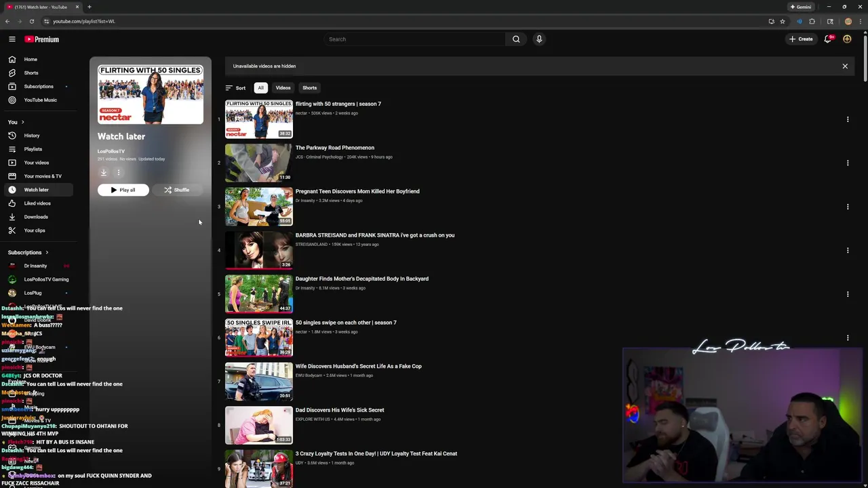868x488 pixels.
Task: Open 3 Crazy Loyalty Tests video title
Action: pos(376,453)
